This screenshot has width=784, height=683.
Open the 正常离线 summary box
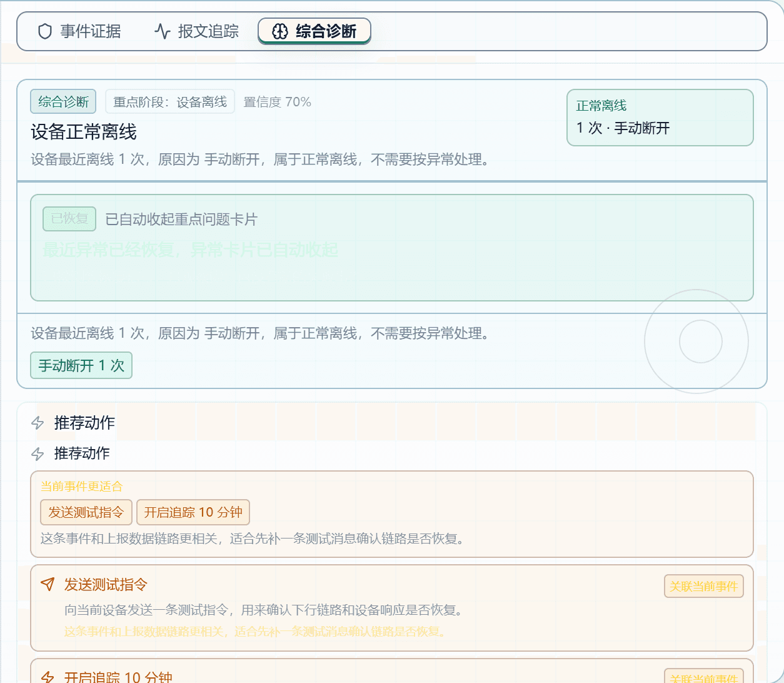660,118
